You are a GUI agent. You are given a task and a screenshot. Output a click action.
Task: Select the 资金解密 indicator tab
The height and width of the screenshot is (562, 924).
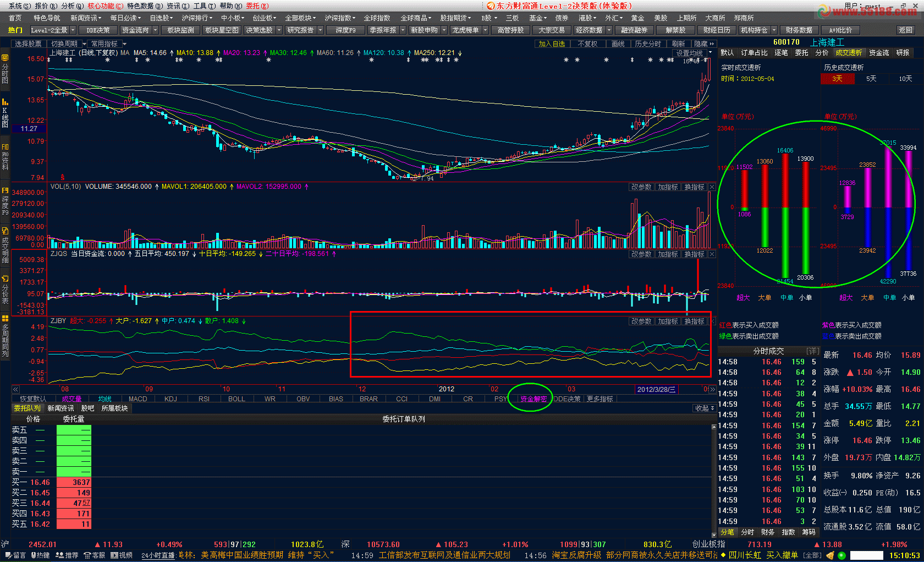tap(533, 399)
